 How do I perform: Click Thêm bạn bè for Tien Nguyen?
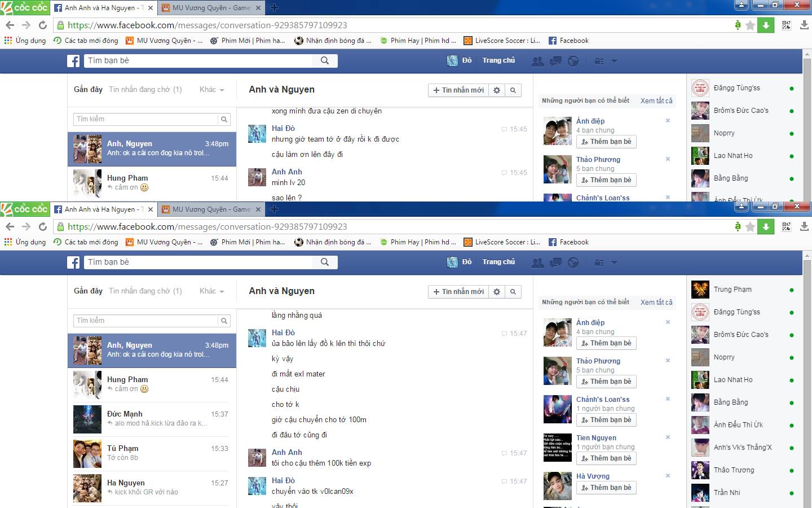click(x=606, y=458)
